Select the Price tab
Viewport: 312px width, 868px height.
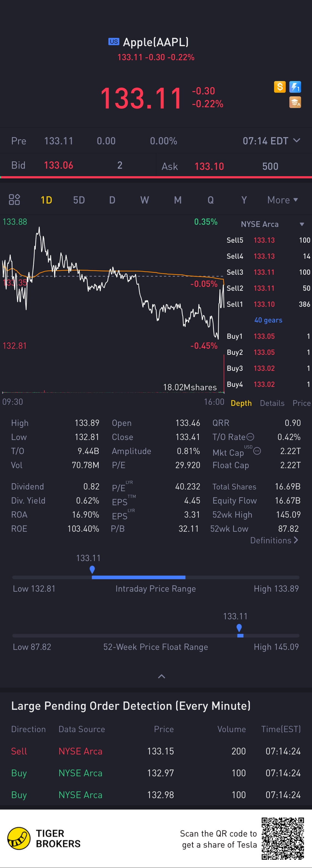tap(301, 403)
